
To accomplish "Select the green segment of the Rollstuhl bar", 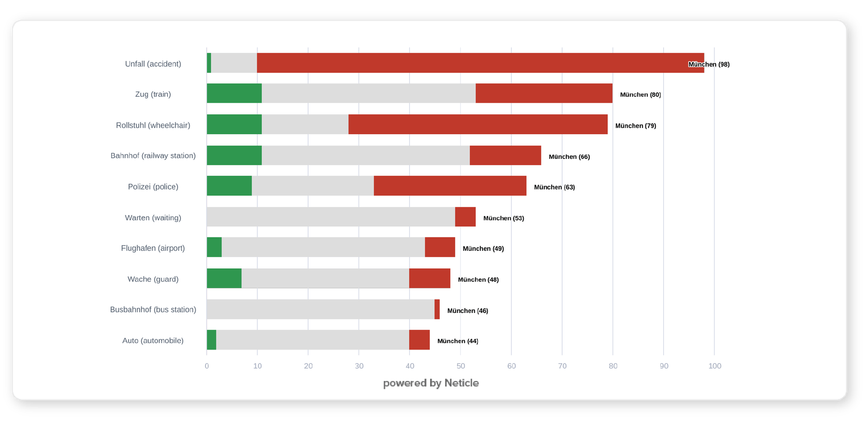I will [234, 125].
